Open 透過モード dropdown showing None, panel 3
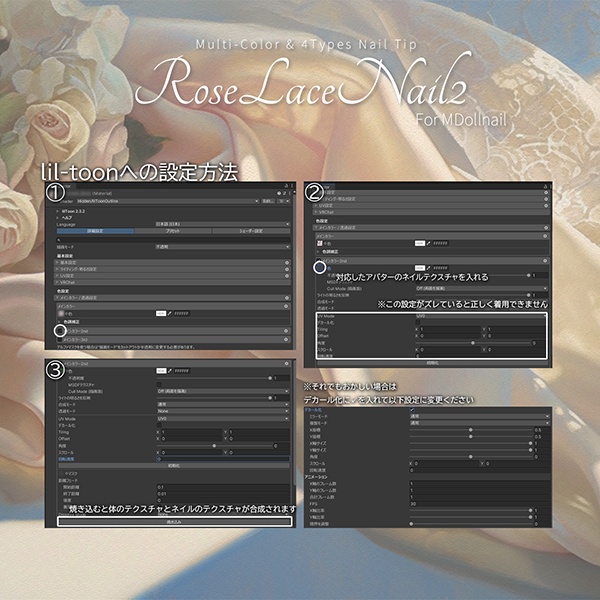 [223, 411]
